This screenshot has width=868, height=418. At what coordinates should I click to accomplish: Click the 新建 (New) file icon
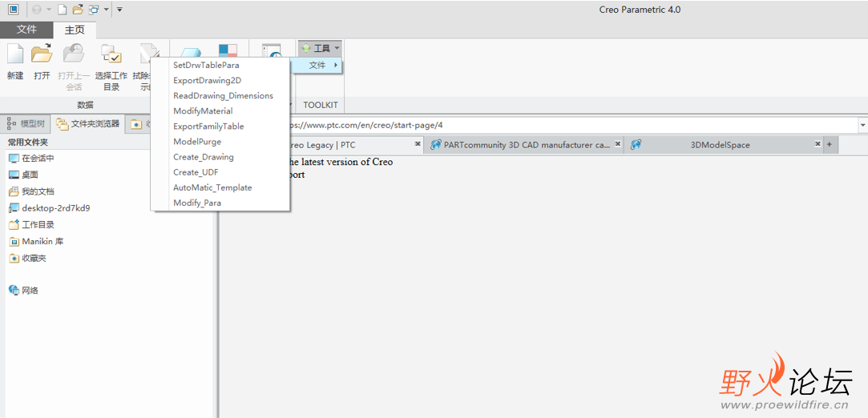coord(15,54)
